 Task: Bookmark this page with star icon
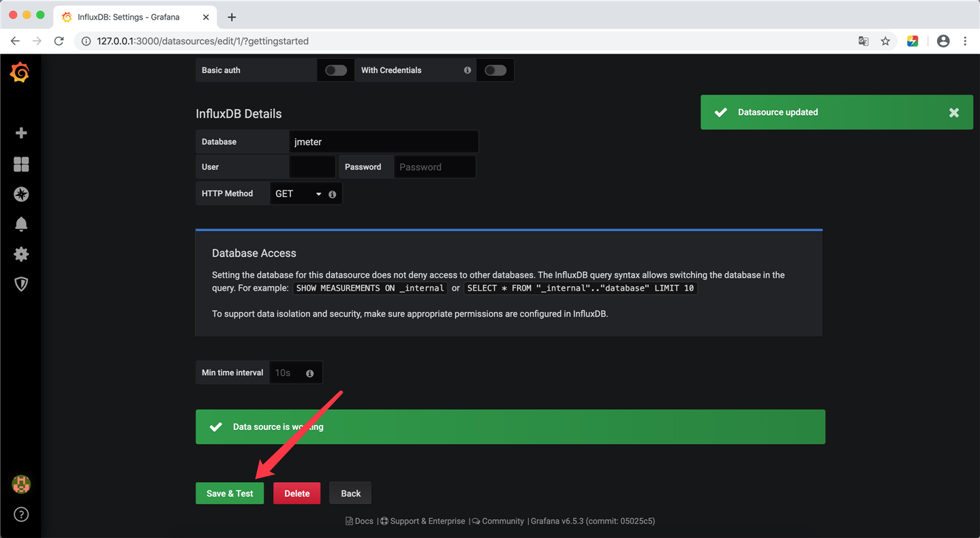pos(885,41)
